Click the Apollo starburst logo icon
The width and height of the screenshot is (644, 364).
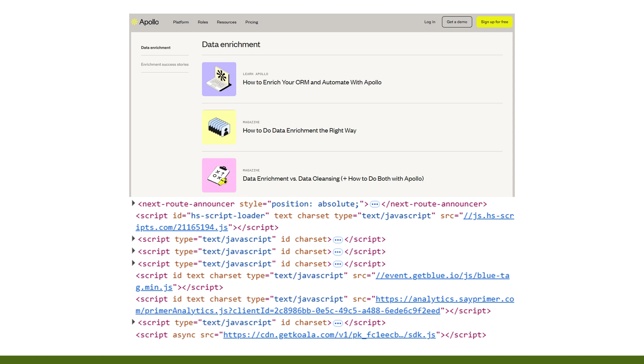[x=134, y=22]
